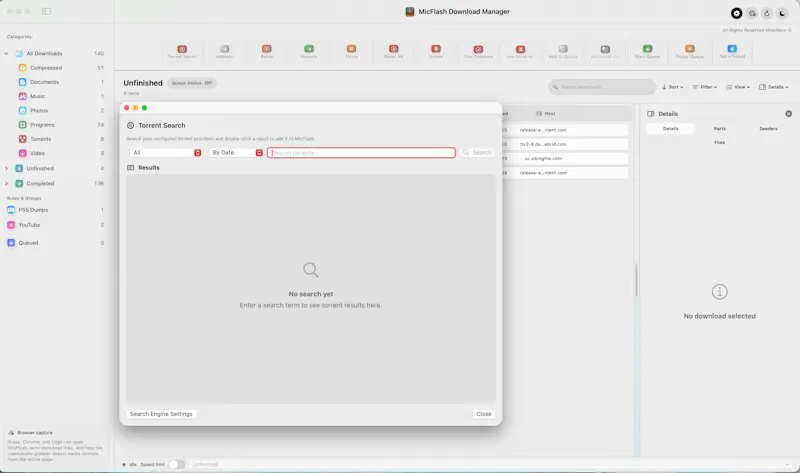Open the By Date sort dropdown
Image resolution: width=800 pixels, height=473 pixels.
pos(236,153)
